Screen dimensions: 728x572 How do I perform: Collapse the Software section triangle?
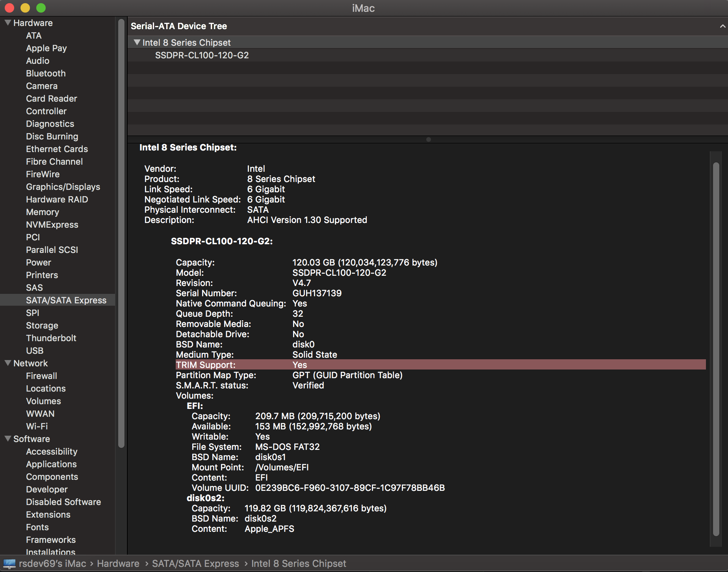(x=7, y=439)
